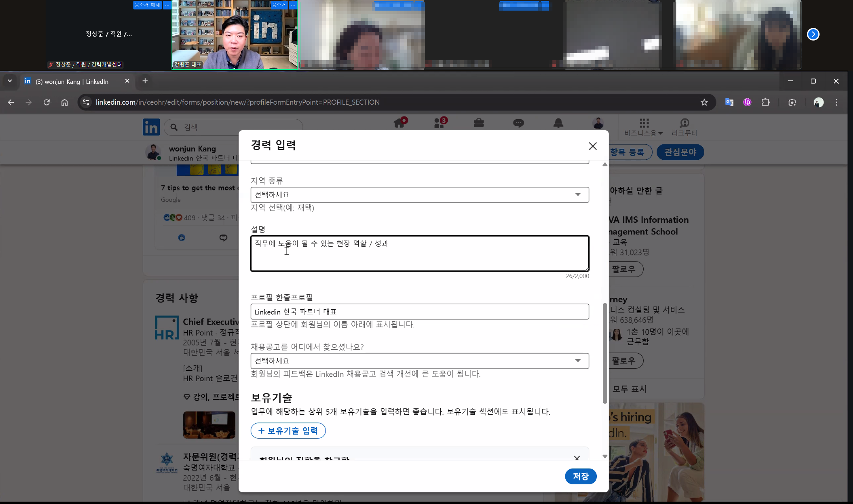Dismiss the suggestion card with X
This screenshot has width=853, height=504.
click(577, 458)
